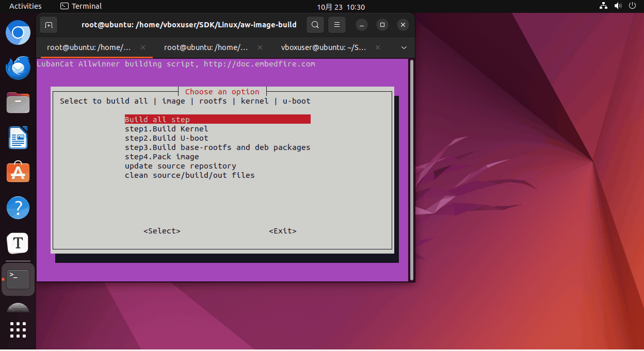Screen dimensions: 644x351
Task: Switch to the vboxuser@ubuntu terminal tab
Action: tap(324, 47)
